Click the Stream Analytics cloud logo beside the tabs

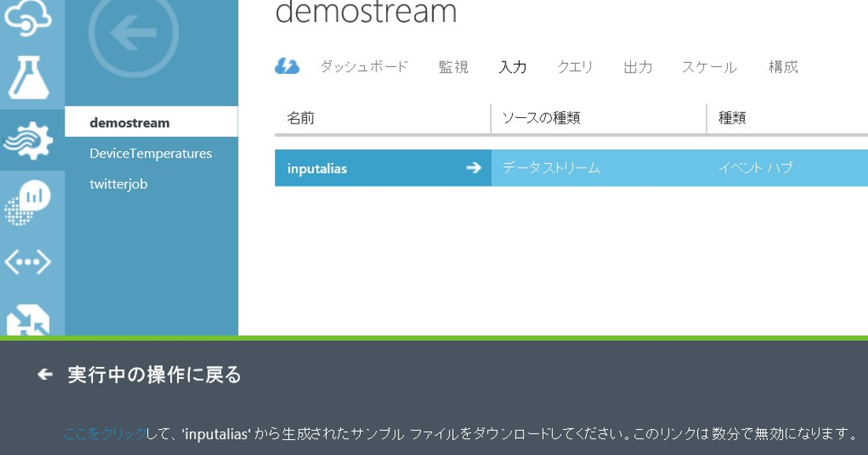pos(287,67)
